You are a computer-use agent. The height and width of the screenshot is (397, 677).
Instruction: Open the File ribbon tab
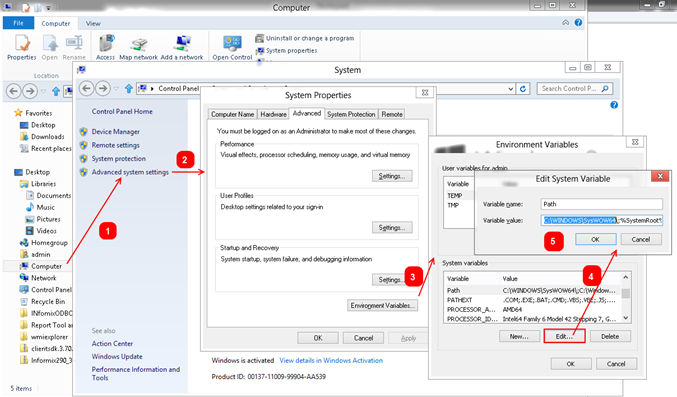coord(18,23)
